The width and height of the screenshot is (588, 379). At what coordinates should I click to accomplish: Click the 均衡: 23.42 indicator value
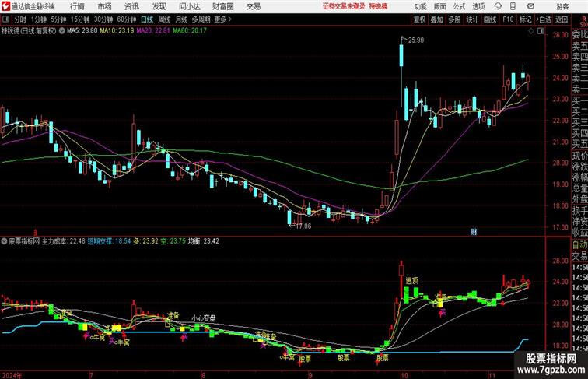click(204, 241)
